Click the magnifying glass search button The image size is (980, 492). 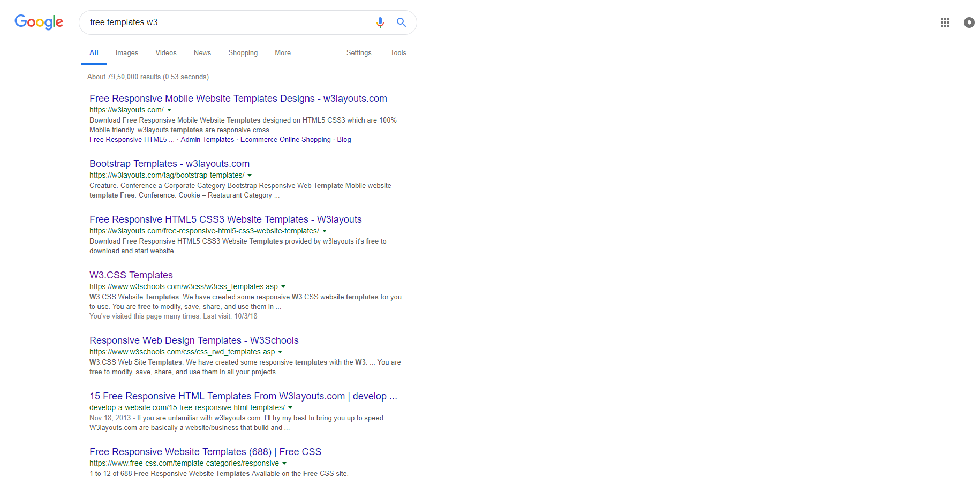tap(401, 22)
